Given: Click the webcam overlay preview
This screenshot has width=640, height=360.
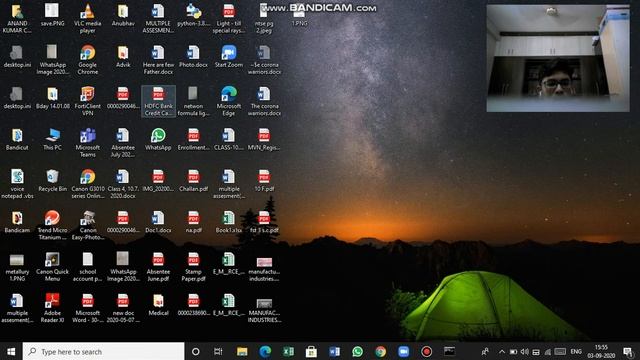Looking at the screenshot, I should 558,58.
